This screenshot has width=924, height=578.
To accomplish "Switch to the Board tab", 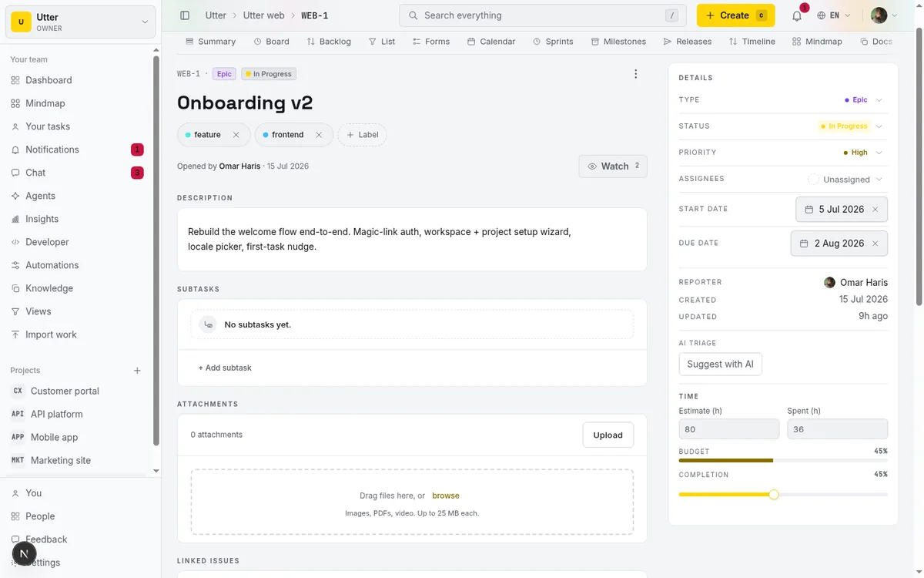I will 272,42.
